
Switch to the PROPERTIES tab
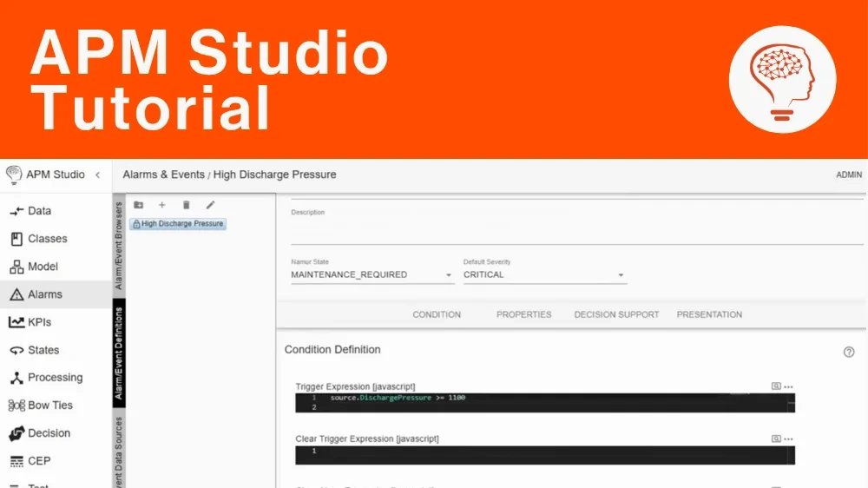pos(523,314)
